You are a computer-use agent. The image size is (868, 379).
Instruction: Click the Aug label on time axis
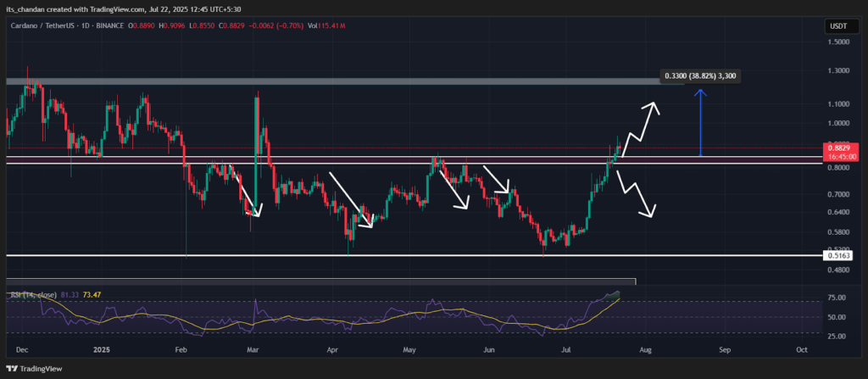[x=646, y=350]
